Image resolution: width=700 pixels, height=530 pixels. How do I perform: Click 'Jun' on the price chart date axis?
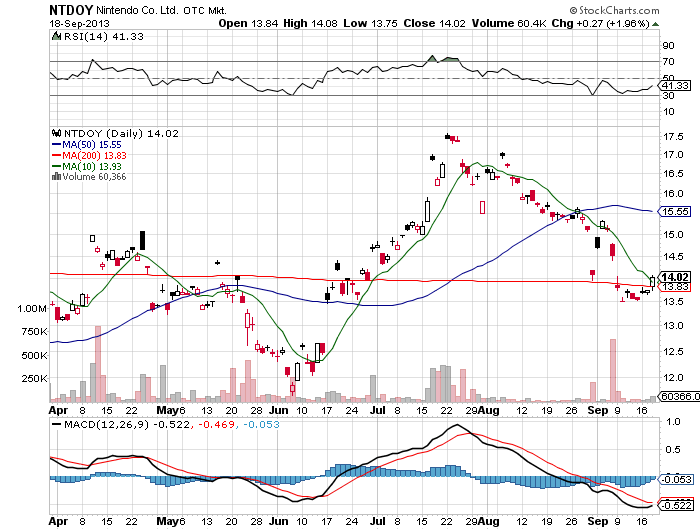pyautogui.click(x=278, y=410)
